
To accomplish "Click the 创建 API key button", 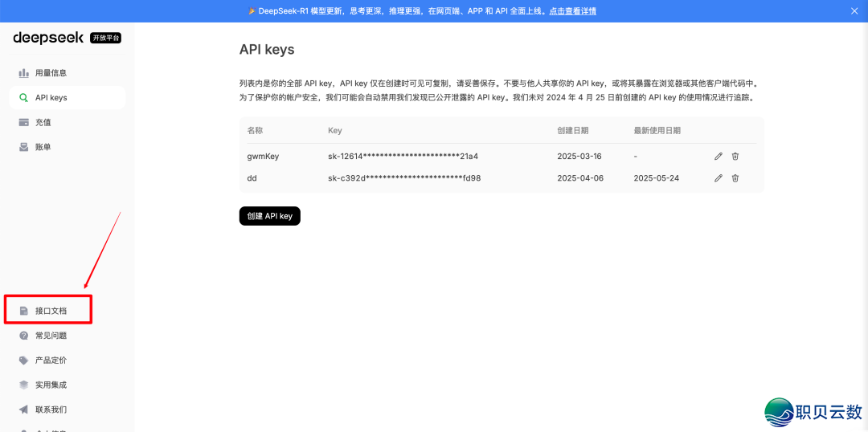I will pos(269,216).
